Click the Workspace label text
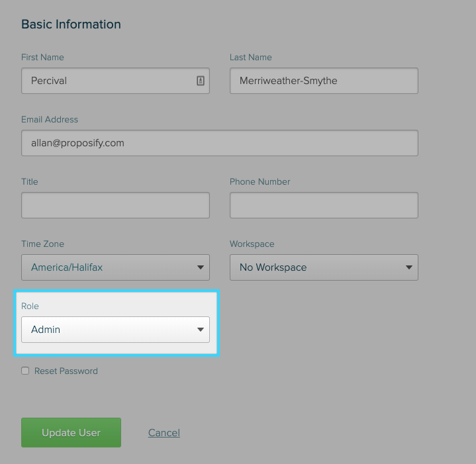Screen dimensions: 476x464 [252, 244]
